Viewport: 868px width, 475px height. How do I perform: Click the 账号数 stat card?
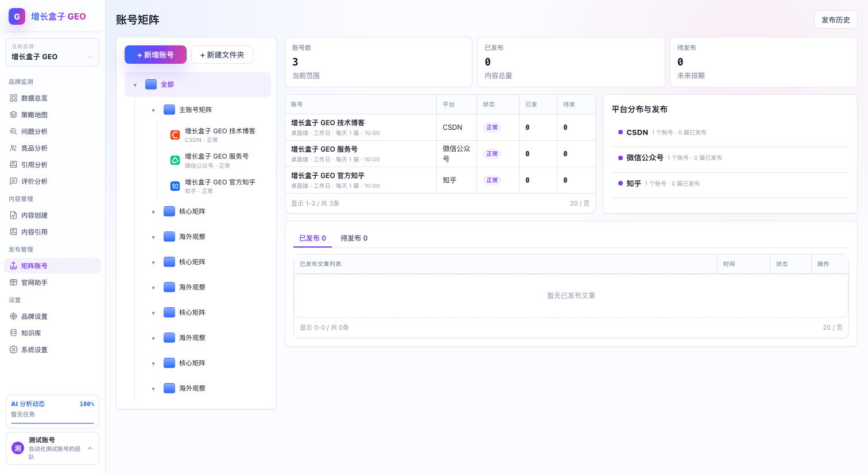pos(378,62)
